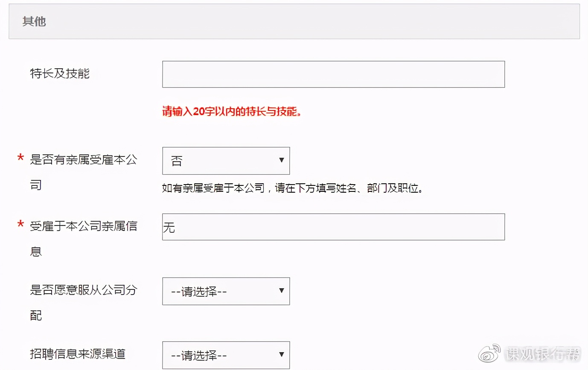This screenshot has width=588, height=370.
Task: Click inside the 受雇于本公司亲属信息 text box
Action: [x=333, y=227]
